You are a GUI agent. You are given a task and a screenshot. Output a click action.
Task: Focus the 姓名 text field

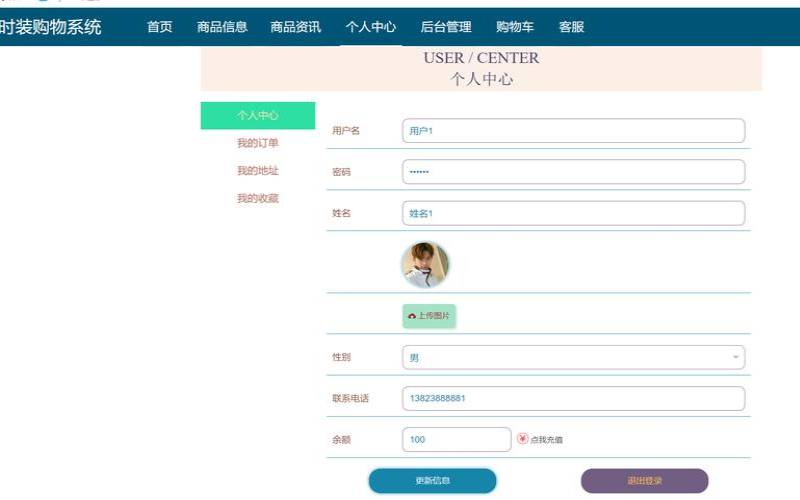click(573, 213)
